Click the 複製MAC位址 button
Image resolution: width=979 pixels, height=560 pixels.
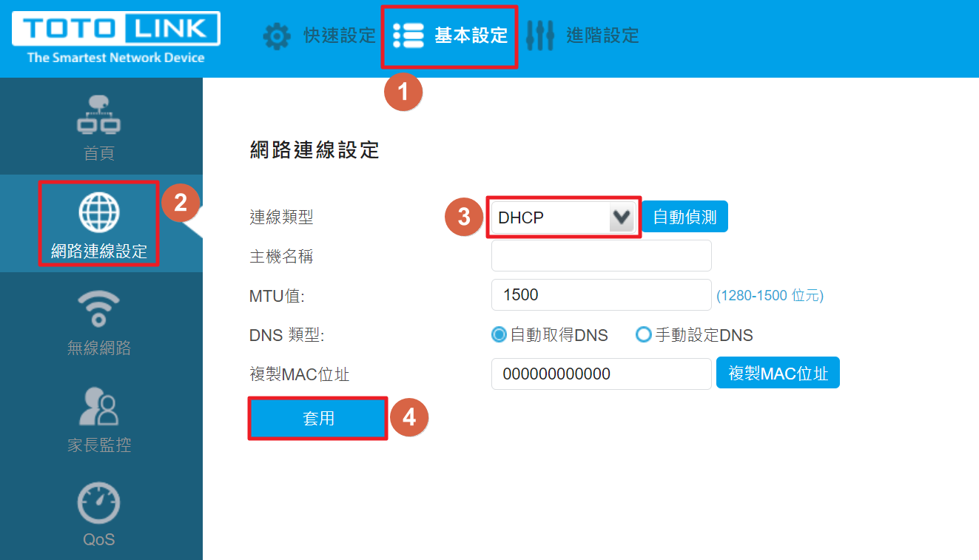[x=778, y=373]
